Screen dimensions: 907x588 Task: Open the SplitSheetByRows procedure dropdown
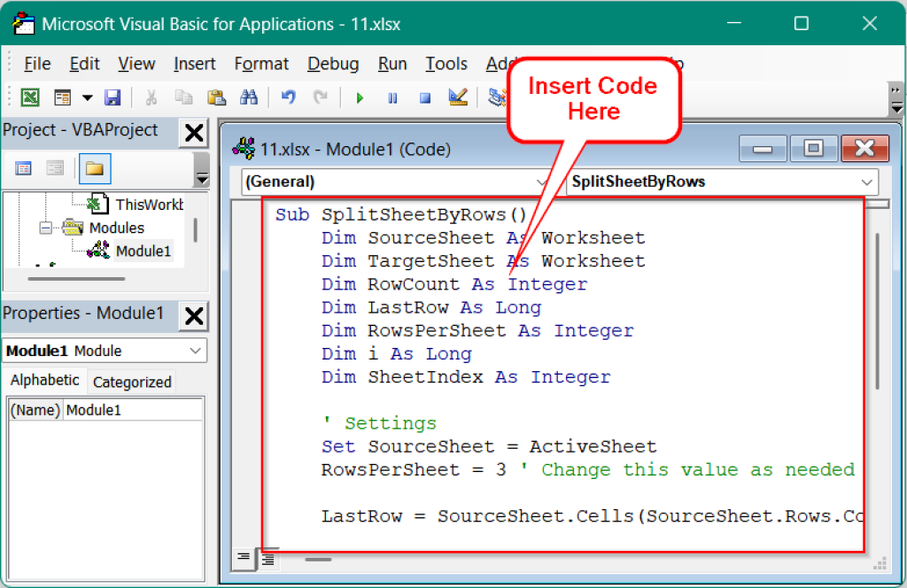pyautogui.click(x=869, y=182)
